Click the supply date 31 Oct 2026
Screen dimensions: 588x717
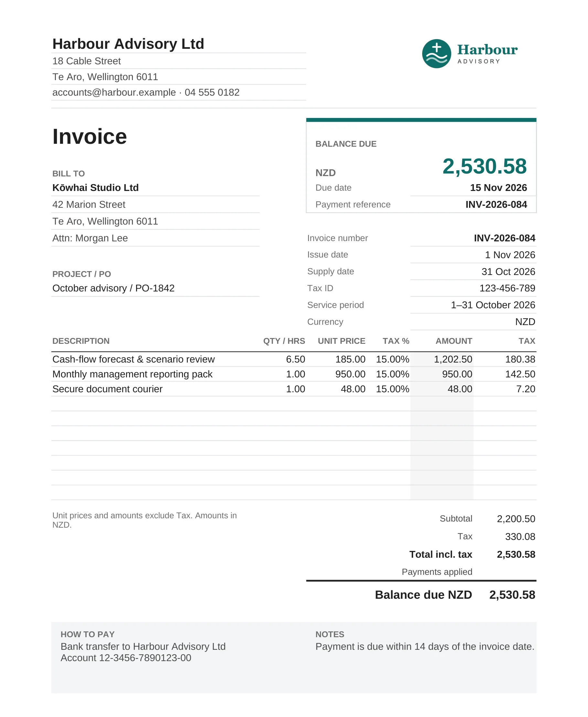[508, 271]
